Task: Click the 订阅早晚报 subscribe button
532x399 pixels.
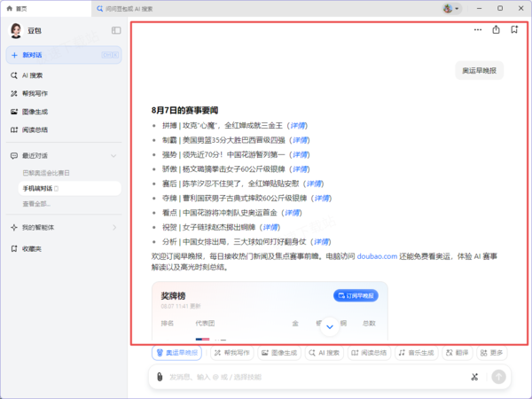Action: pos(356,295)
